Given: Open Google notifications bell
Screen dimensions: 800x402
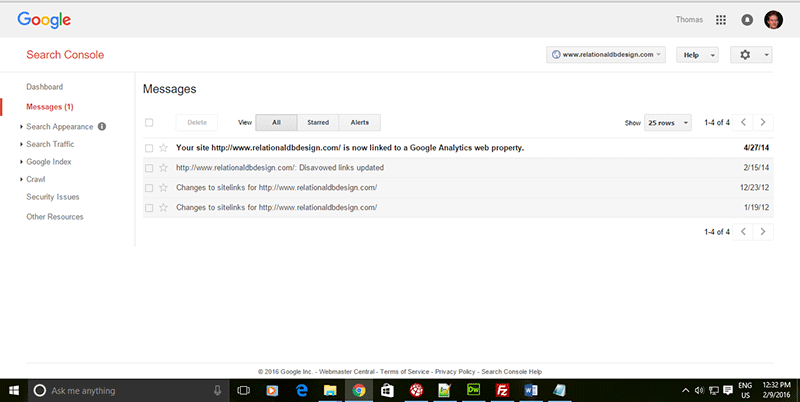Looking at the screenshot, I should pyautogui.click(x=747, y=20).
